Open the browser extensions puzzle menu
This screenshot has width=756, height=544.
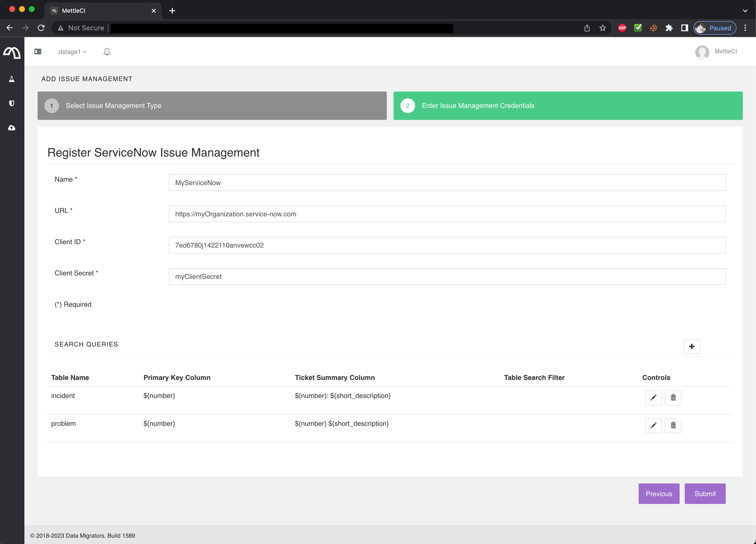point(669,28)
